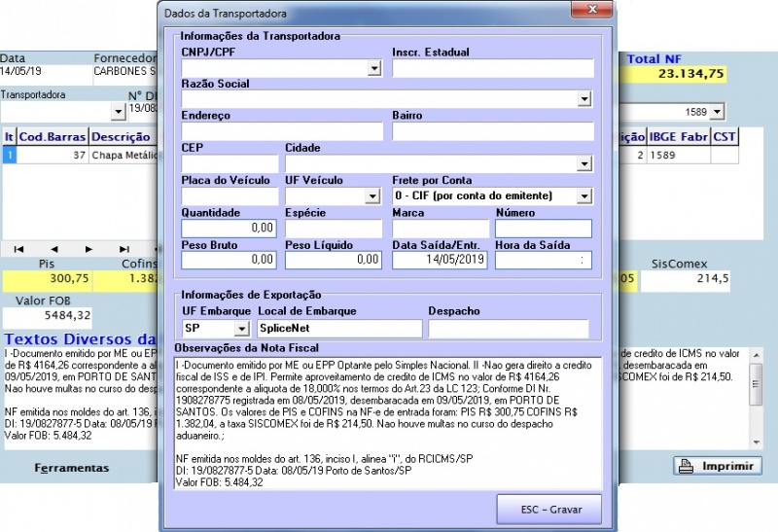Expand the UF Veículo dropdown
This screenshot has height=532, width=778.
(372, 196)
